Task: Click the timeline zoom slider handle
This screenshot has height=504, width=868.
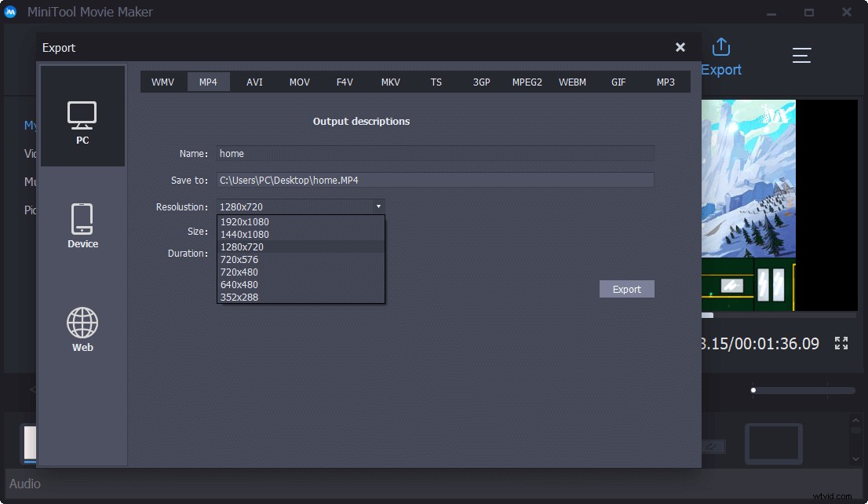Action: click(x=753, y=390)
